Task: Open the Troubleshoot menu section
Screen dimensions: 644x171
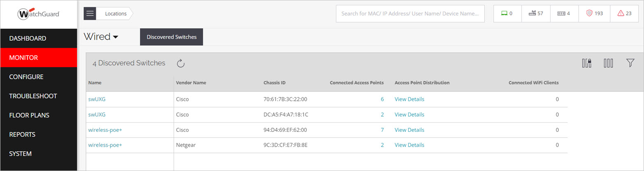Action: tap(33, 96)
